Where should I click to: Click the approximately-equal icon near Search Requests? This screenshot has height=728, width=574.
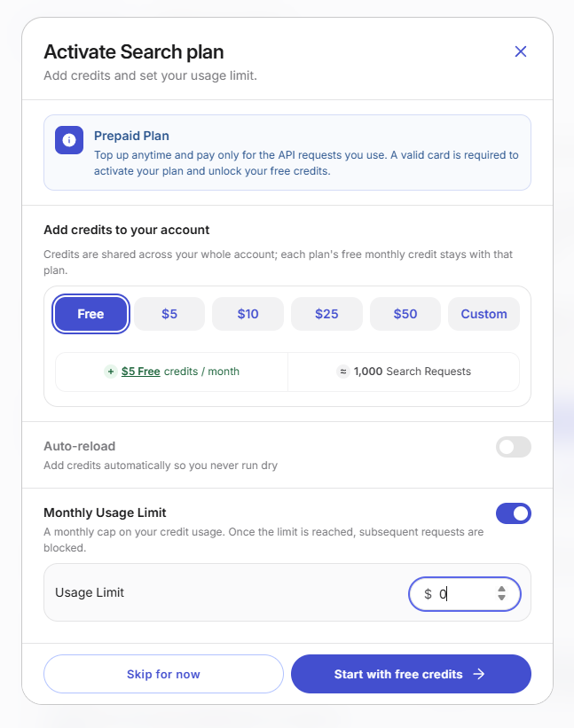click(x=342, y=372)
